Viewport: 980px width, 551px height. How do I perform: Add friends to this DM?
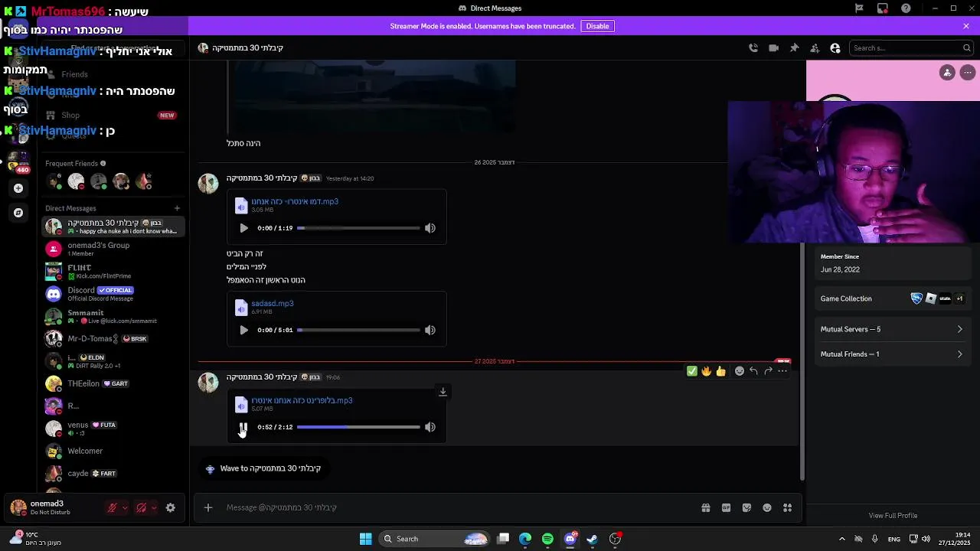pyautogui.click(x=815, y=47)
